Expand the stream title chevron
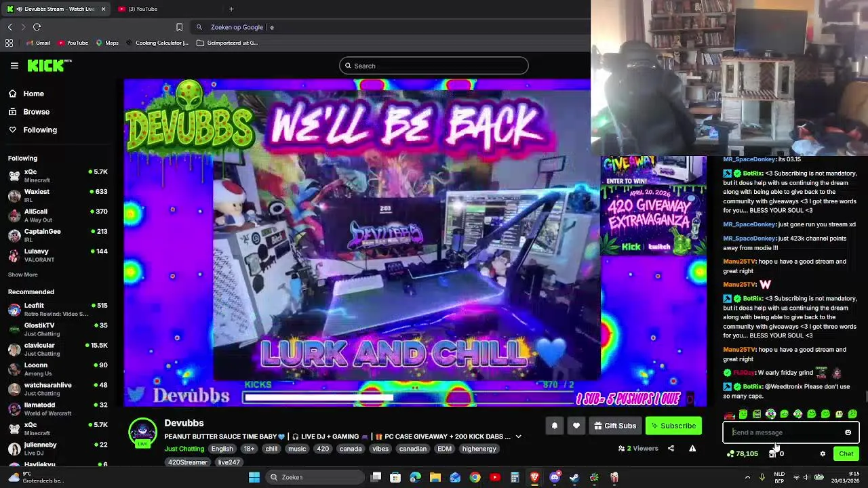 518,436
